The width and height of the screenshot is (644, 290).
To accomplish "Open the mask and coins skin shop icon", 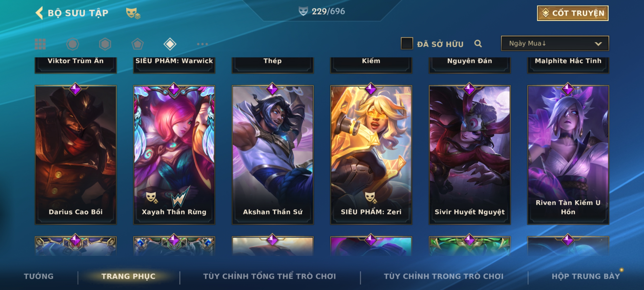I will point(133,13).
